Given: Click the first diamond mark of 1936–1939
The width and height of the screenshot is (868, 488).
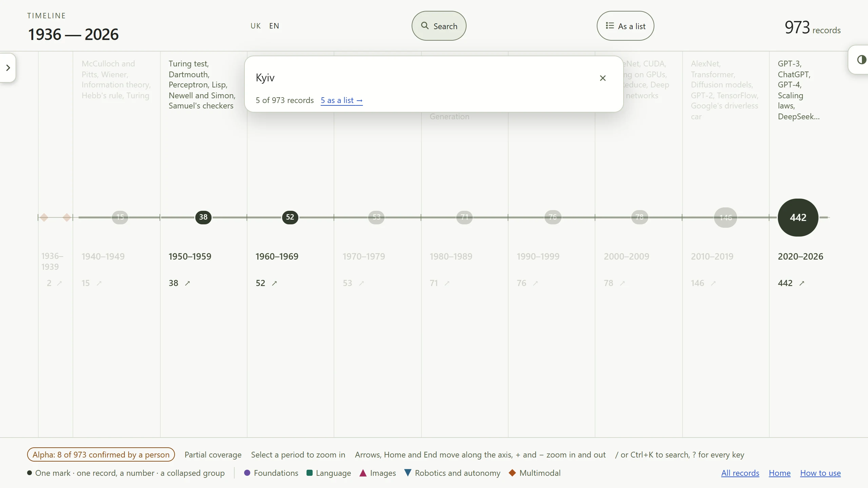Looking at the screenshot, I should (x=44, y=217).
